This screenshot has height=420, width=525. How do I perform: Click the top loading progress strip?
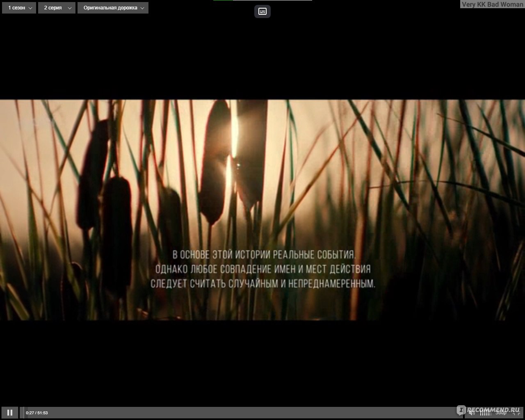pyautogui.click(x=262, y=0)
